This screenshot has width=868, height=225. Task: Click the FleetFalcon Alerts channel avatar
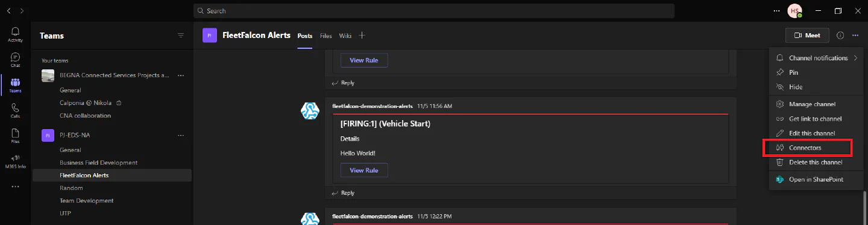point(209,36)
